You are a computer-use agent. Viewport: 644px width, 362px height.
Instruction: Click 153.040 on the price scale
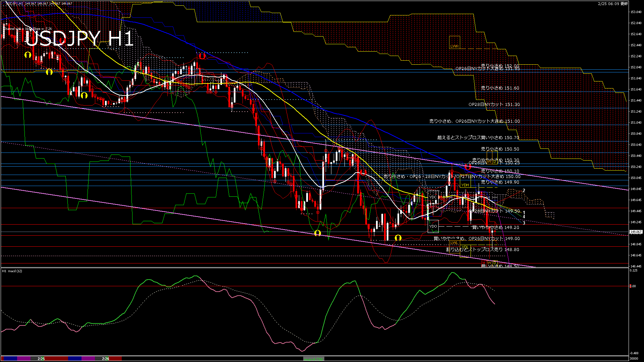pos(636,12)
